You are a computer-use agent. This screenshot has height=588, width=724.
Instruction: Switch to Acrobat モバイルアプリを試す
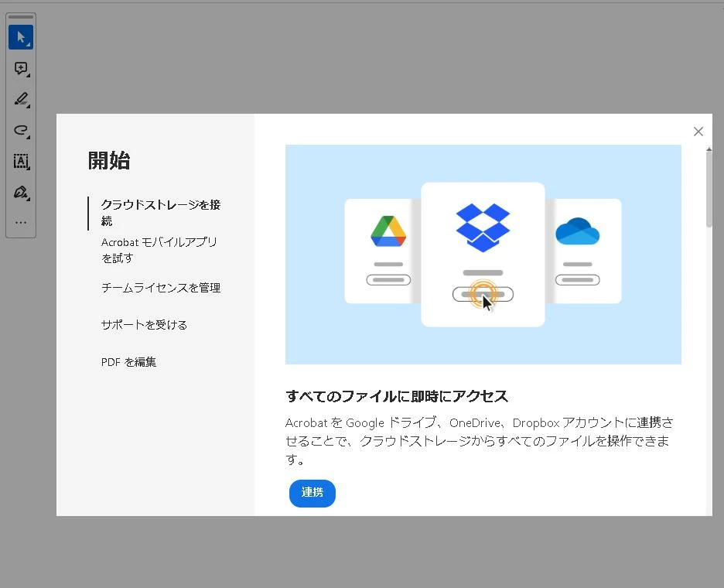click(x=159, y=250)
